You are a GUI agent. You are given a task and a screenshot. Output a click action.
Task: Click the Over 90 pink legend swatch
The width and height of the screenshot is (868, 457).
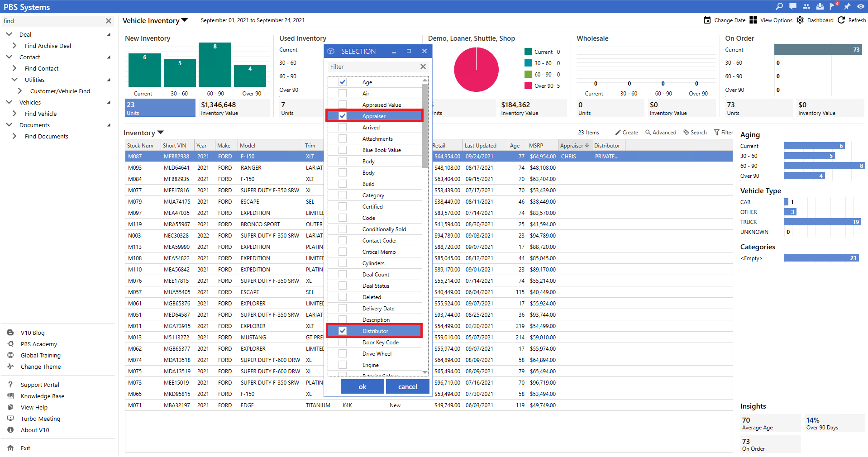tap(528, 86)
